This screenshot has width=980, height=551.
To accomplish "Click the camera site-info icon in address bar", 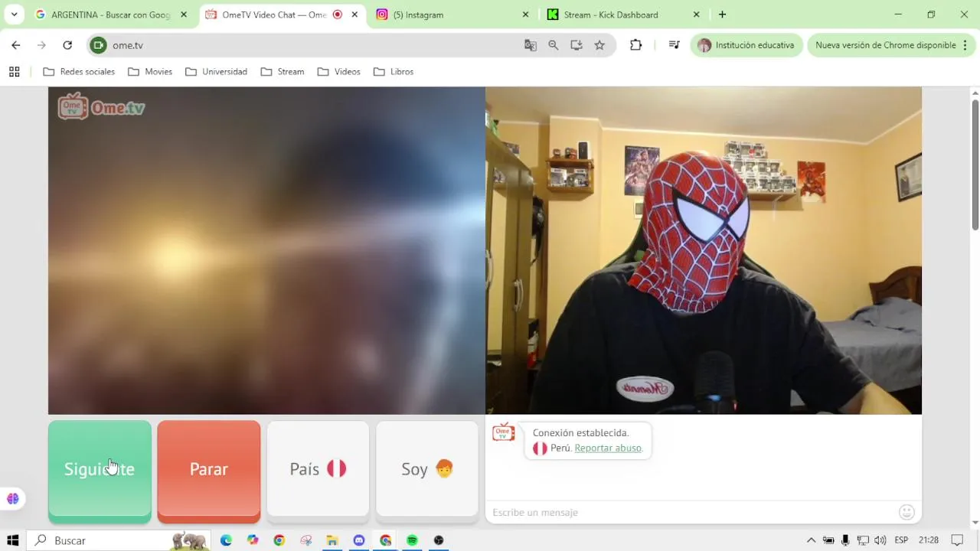I will [98, 45].
